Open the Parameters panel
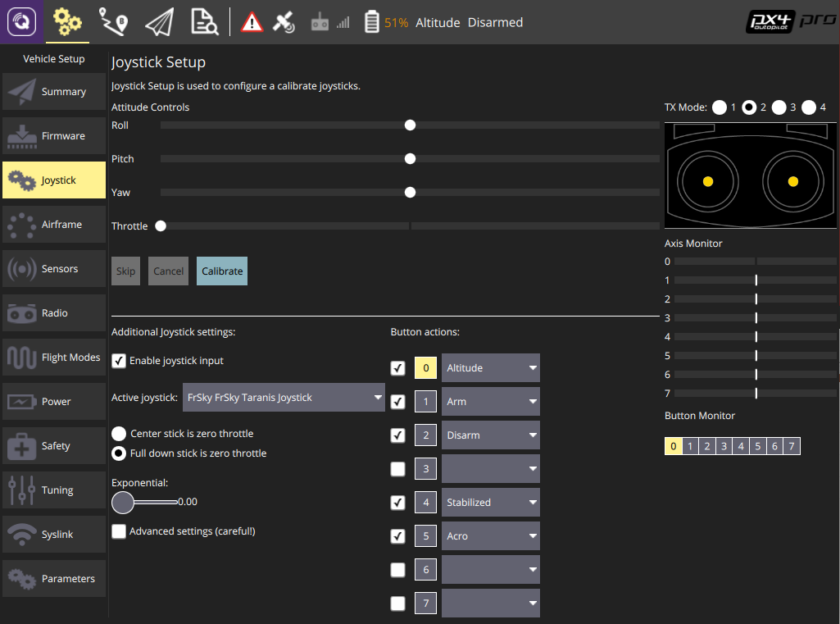This screenshot has width=840, height=624. pyautogui.click(x=54, y=578)
